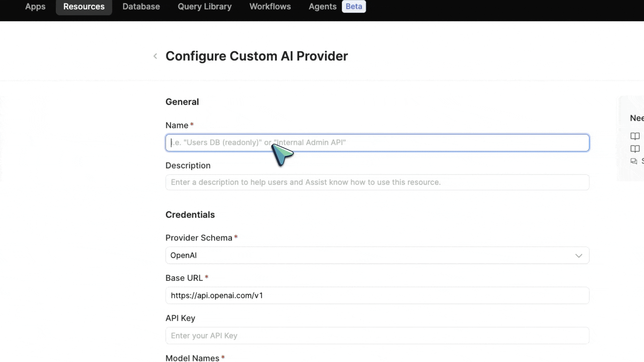Switch to the Database tab
Viewport: 644px width, 362px height.
tap(141, 7)
